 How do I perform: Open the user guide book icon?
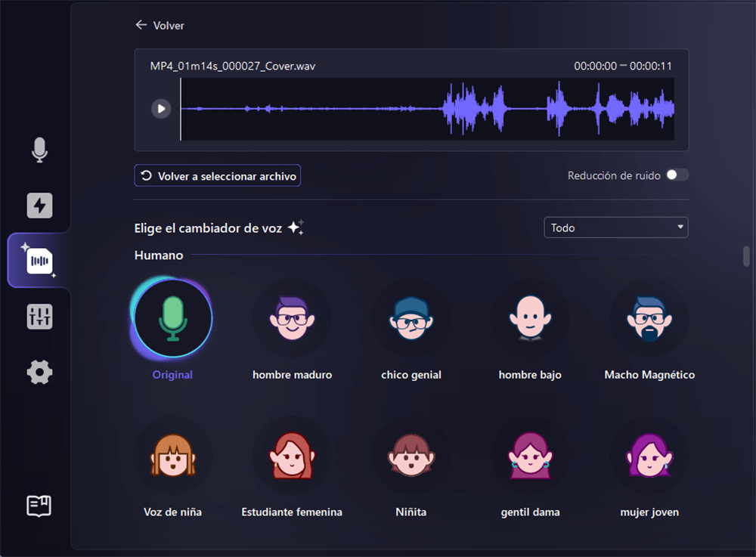tap(39, 506)
